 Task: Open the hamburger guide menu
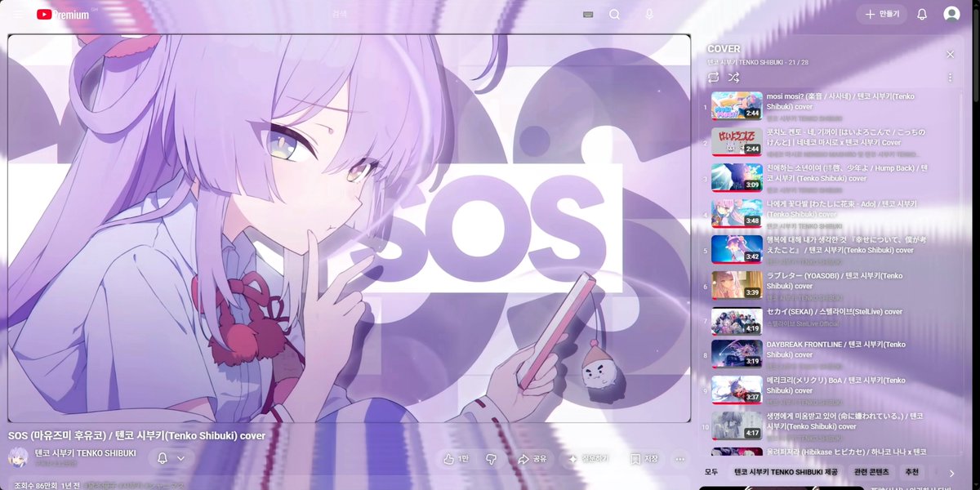click(18, 14)
